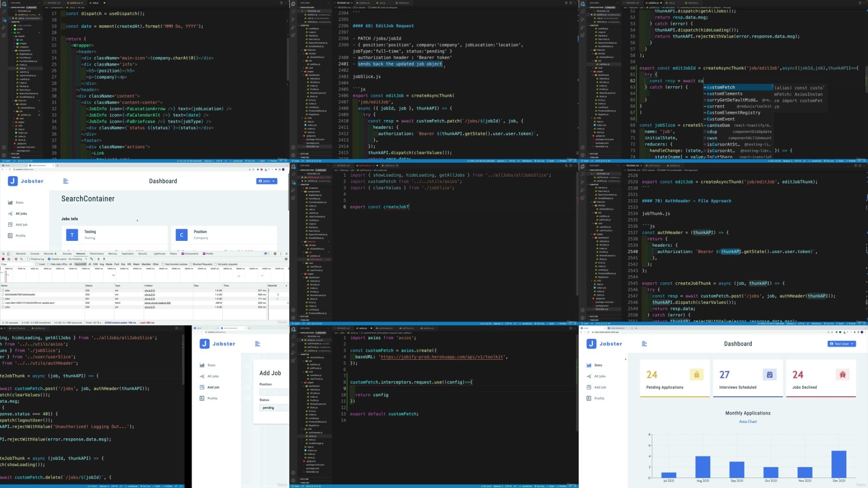
Task: Tick the checkbox beside the hot-update.json request
Action: click(3, 303)
